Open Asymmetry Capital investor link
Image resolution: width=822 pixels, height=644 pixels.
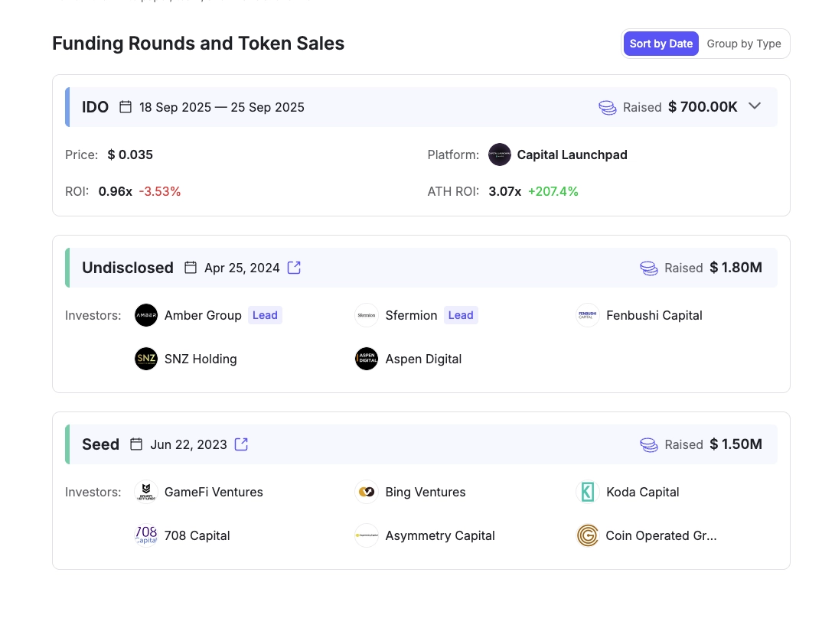tap(440, 535)
